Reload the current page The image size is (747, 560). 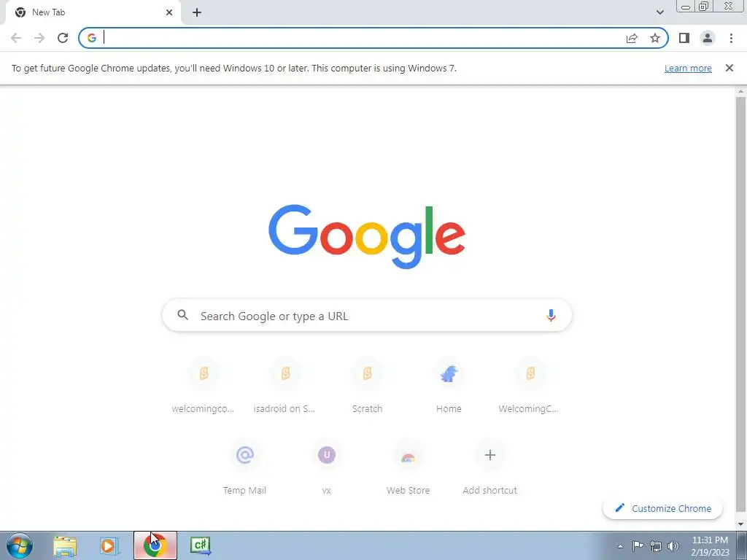pos(63,38)
